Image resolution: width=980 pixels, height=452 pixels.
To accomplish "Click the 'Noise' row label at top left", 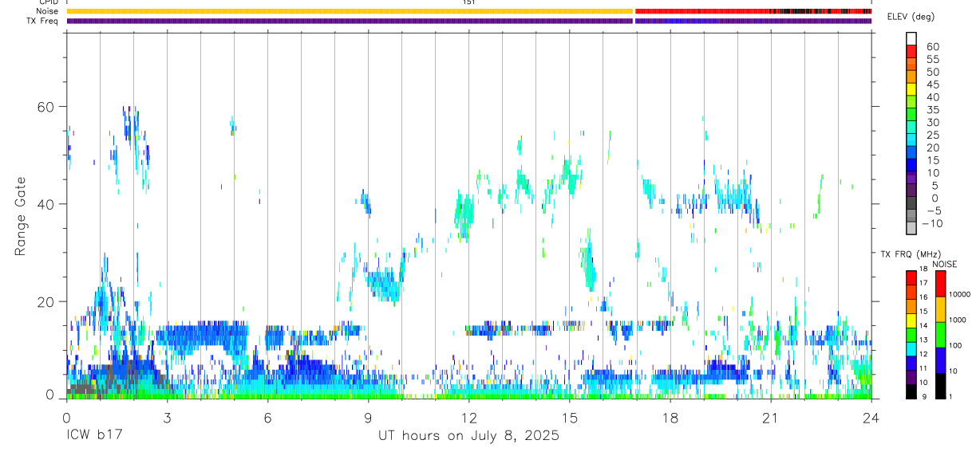I will click(48, 11).
